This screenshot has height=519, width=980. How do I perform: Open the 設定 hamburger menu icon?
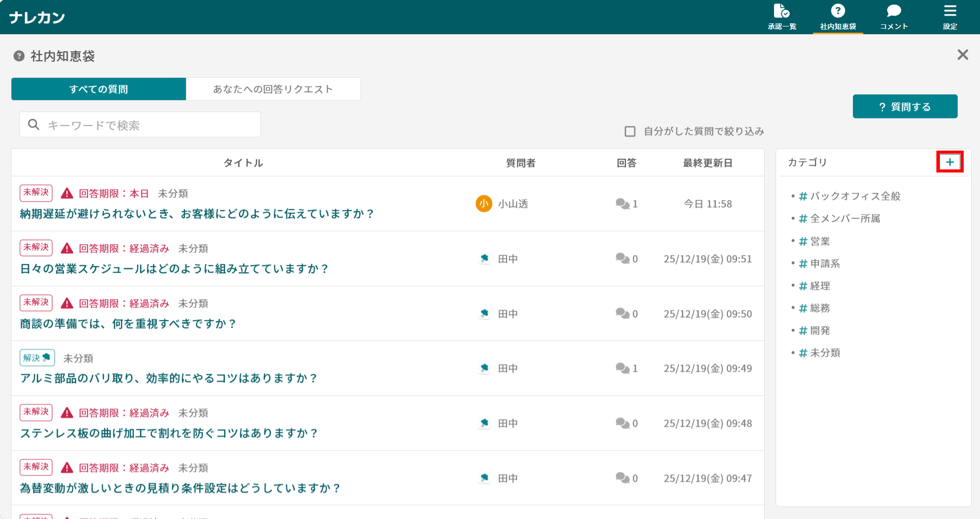click(x=950, y=10)
